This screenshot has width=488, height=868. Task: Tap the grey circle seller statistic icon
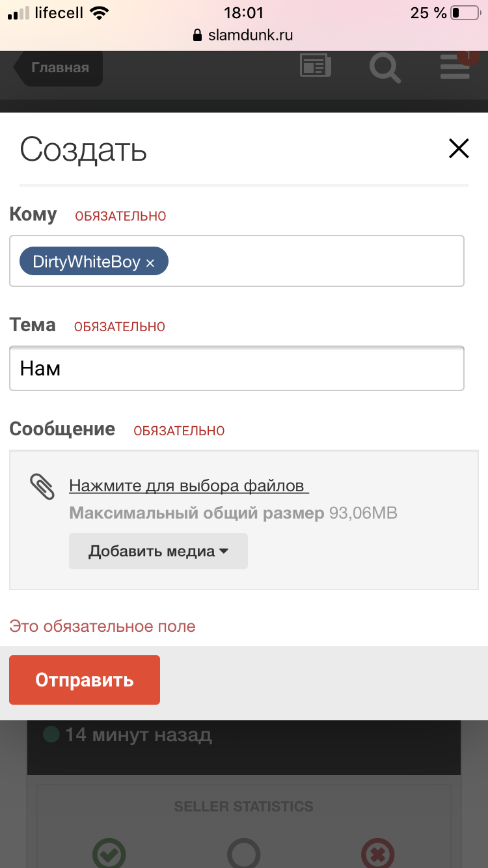tap(243, 853)
